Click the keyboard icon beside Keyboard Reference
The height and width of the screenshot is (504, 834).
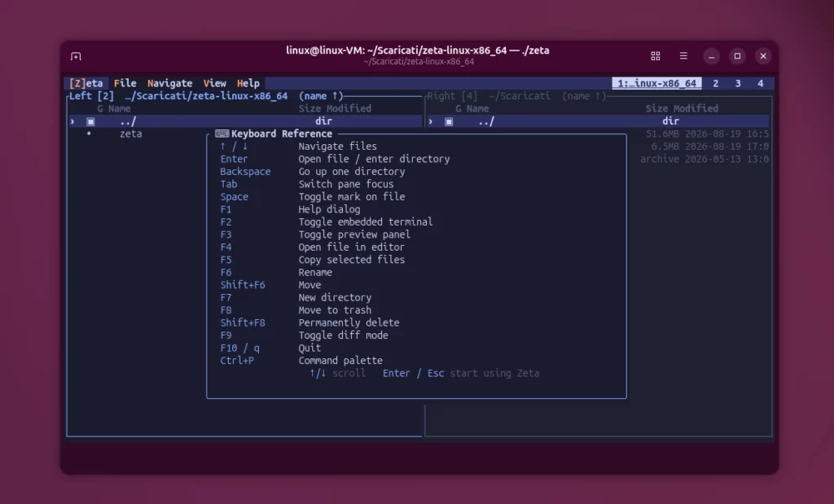tap(222, 134)
